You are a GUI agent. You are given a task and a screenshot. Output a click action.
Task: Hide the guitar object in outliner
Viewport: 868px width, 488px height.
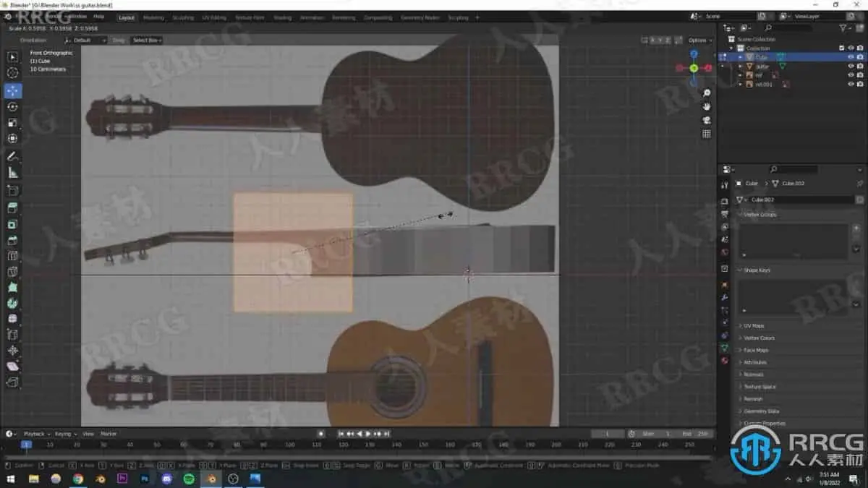(x=851, y=66)
